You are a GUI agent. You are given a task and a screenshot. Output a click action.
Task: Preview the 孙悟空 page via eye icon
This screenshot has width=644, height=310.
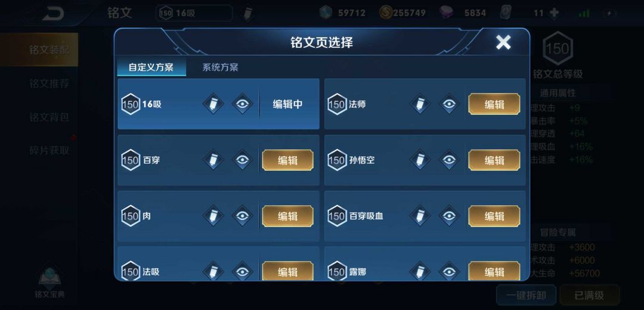point(450,160)
